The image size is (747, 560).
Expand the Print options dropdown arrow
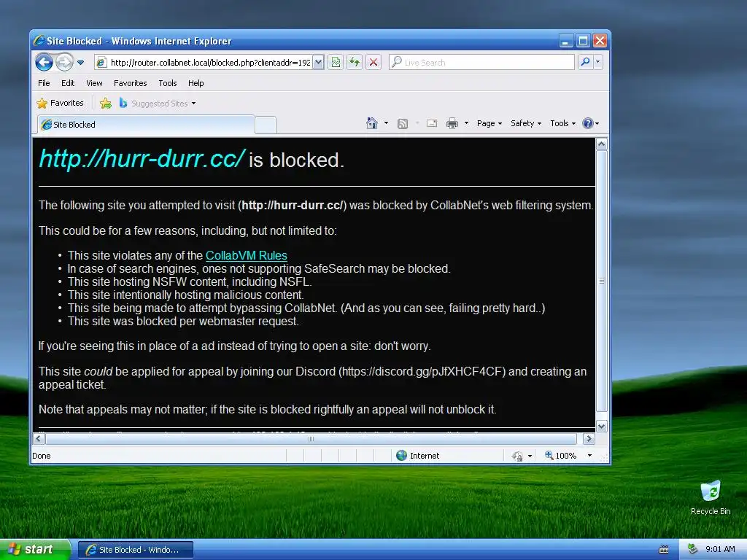[466, 123]
